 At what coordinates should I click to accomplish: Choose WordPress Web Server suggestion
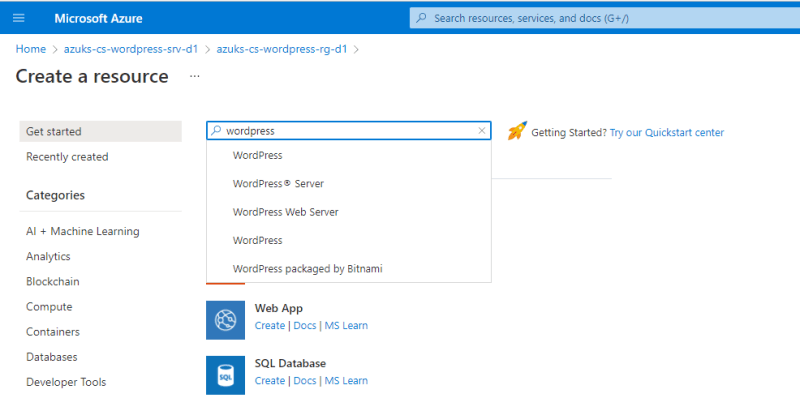click(x=348, y=212)
